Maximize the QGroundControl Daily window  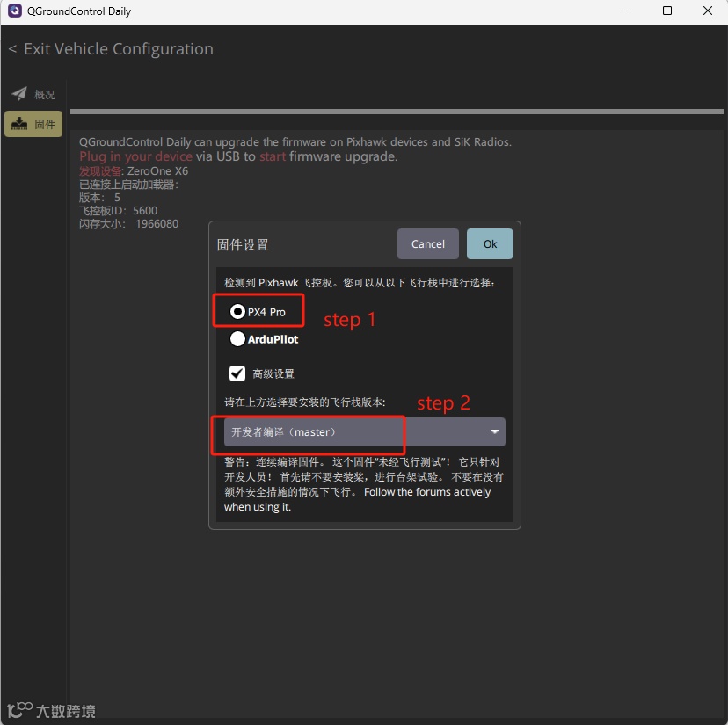(667, 11)
